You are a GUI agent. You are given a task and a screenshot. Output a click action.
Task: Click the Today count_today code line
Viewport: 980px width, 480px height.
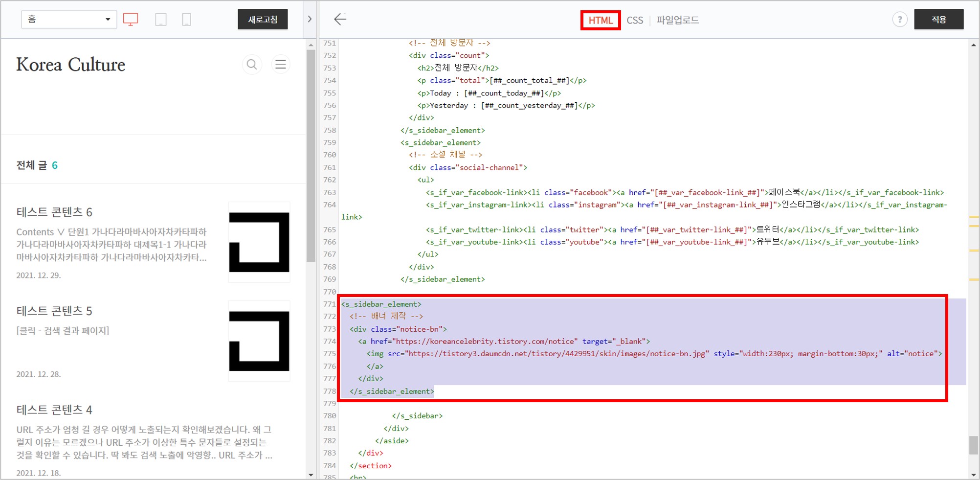pyautogui.click(x=489, y=93)
